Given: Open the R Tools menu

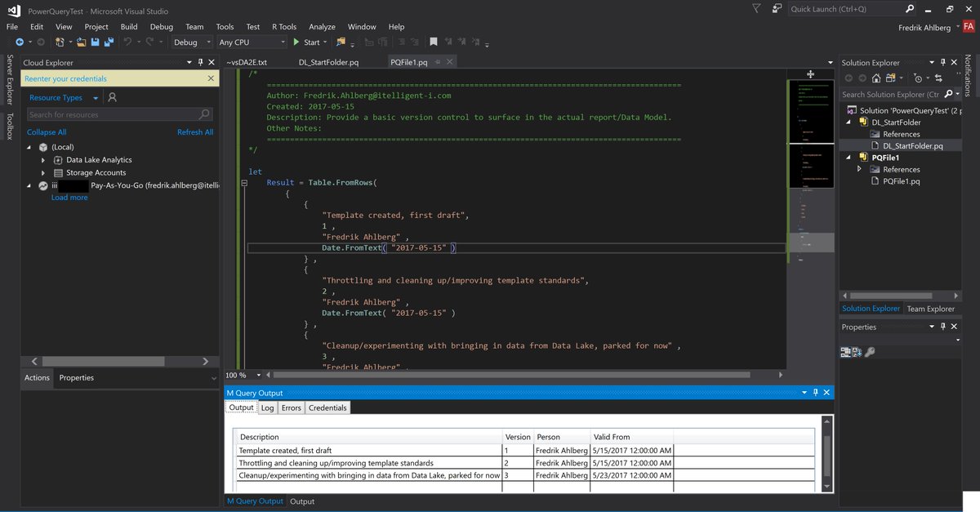Looking at the screenshot, I should (x=284, y=26).
